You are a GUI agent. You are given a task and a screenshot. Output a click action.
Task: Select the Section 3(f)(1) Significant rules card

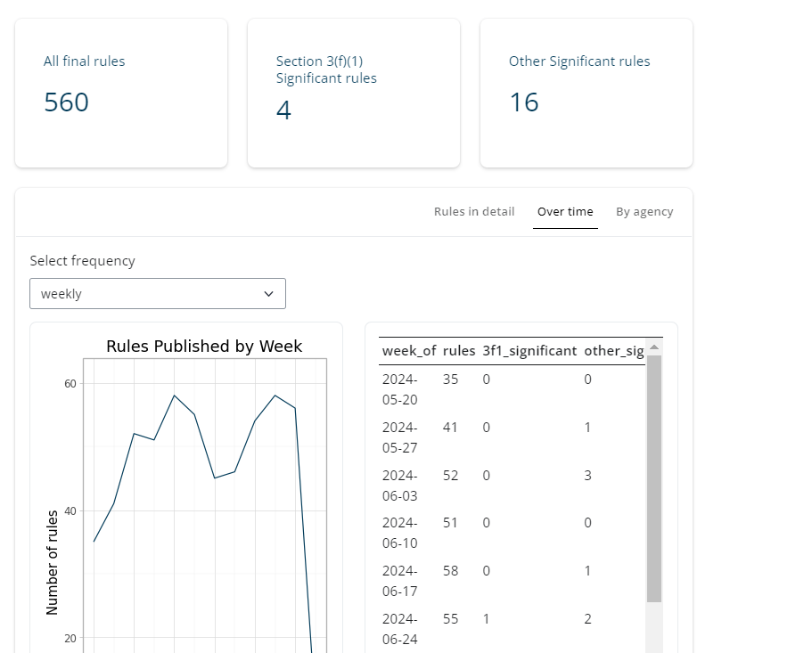pos(354,94)
